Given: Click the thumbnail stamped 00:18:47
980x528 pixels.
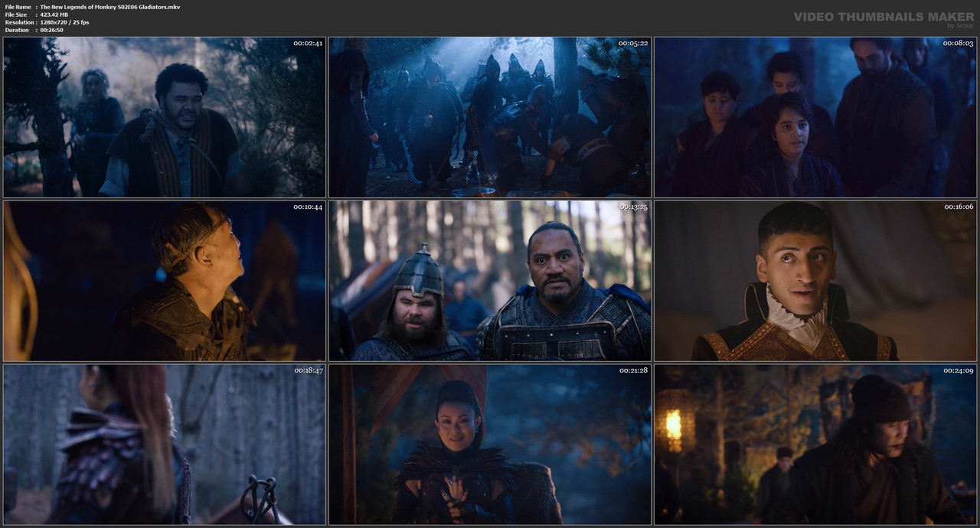Looking at the screenshot, I should click(x=165, y=445).
